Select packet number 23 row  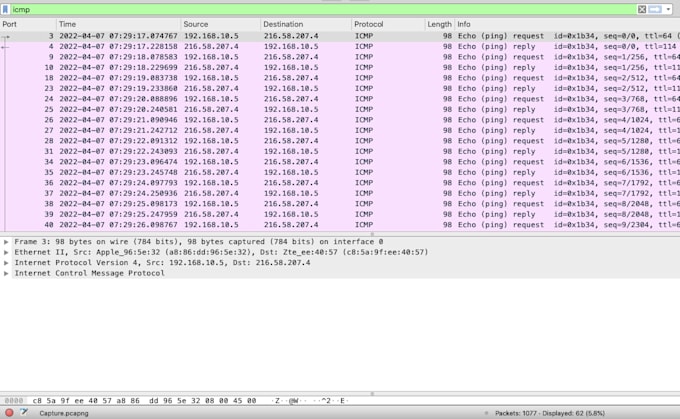(x=340, y=88)
